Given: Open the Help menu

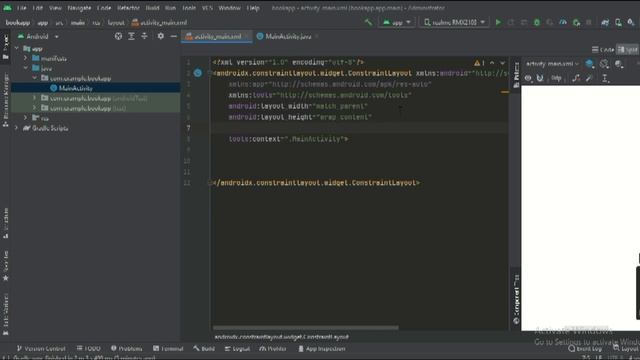Looking at the screenshot, I should [x=253, y=8].
